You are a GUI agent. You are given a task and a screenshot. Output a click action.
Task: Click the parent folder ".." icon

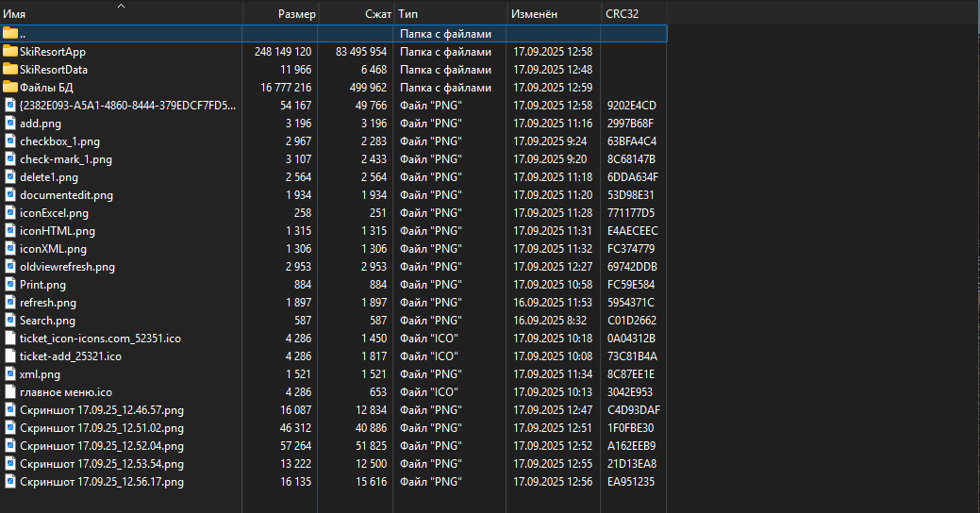click(10, 33)
